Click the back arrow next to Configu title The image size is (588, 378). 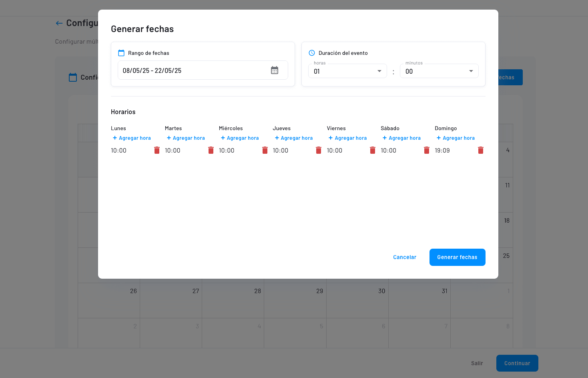(59, 23)
